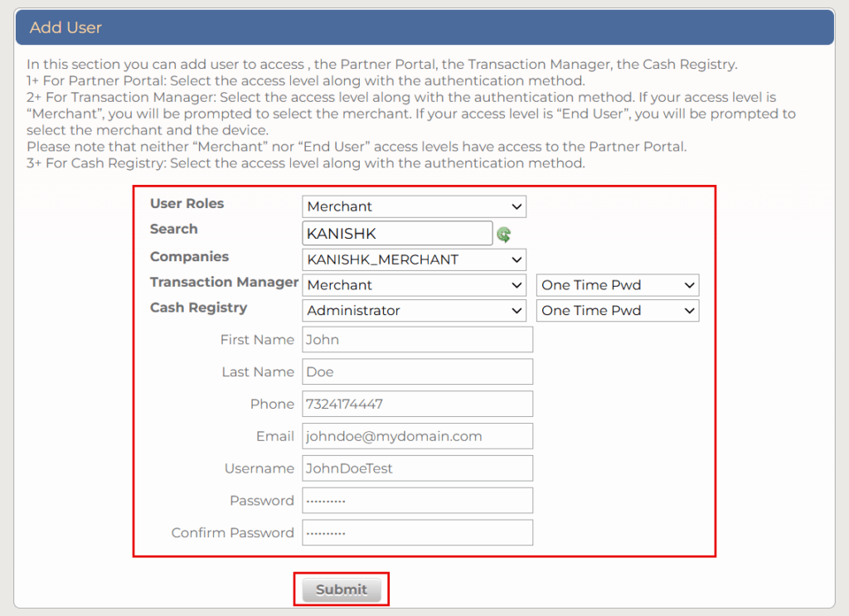
Task: Open Transaction Manager One Time Pwd dropdown
Action: coord(617,285)
